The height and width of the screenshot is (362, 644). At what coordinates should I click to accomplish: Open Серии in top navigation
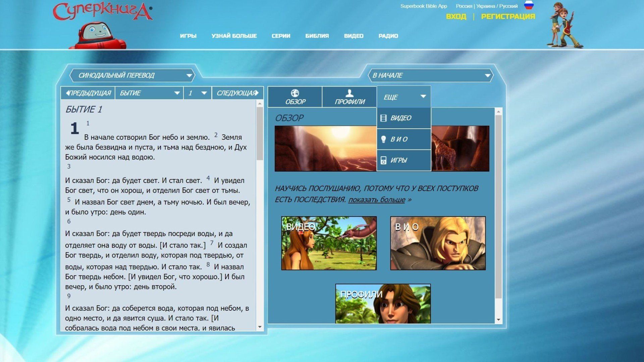281,36
